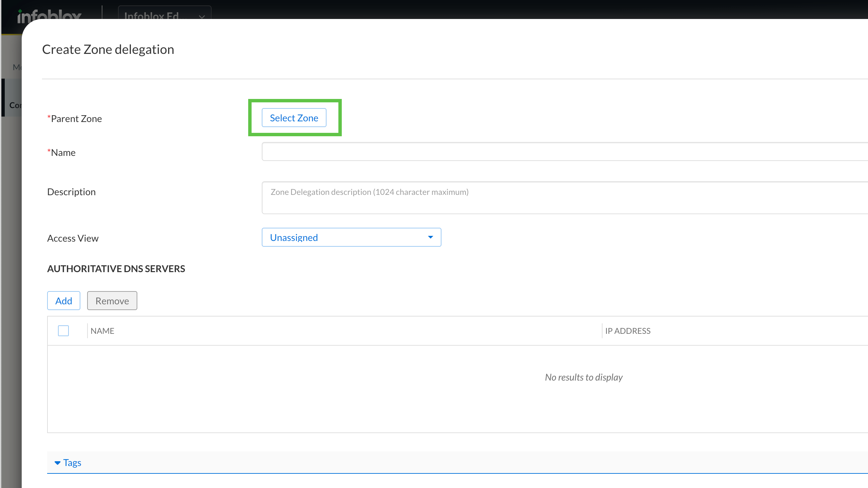Check the select-all checkbox in server table
This screenshot has height=488, width=868.
tap(63, 330)
